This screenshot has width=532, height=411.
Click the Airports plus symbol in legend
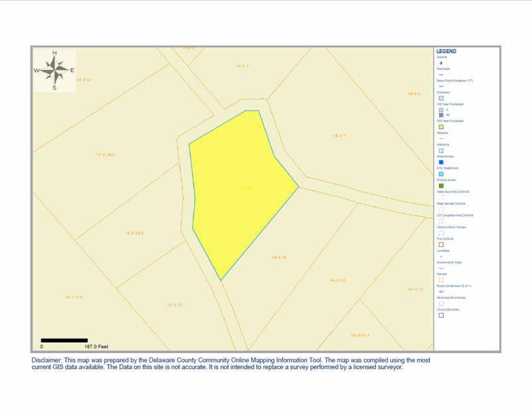tap(441, 63)
